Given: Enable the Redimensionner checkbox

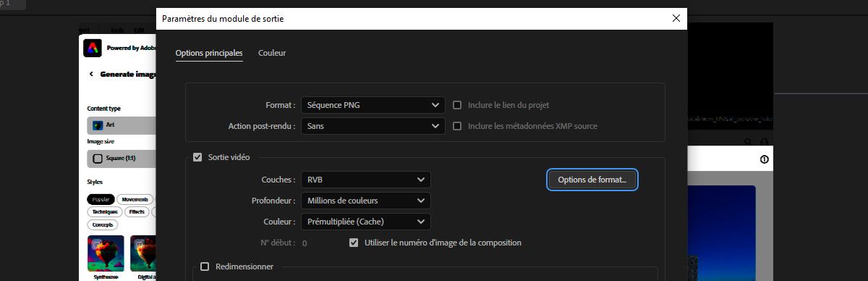Looking at the screenshot, I should (205, 267).
